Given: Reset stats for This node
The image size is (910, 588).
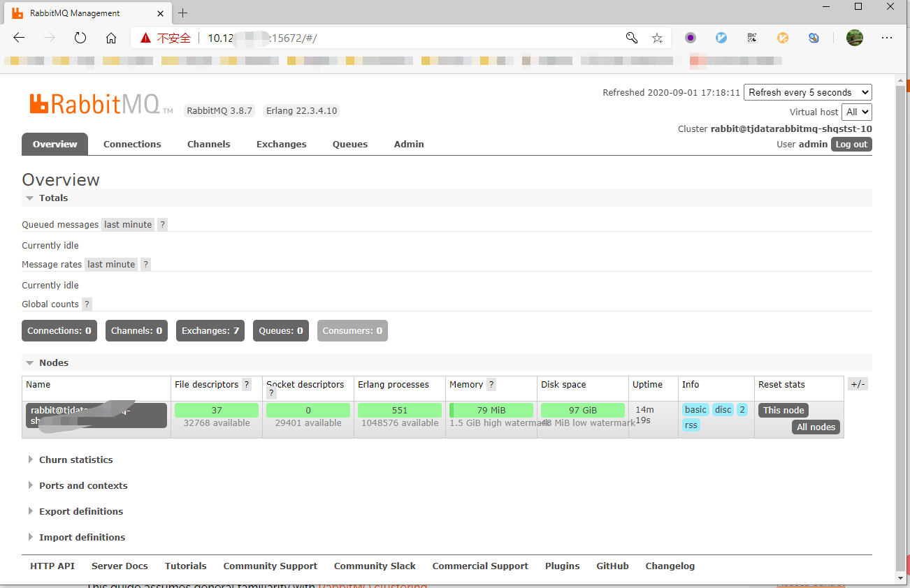Looking at the screenshot, I should (x=783, y=410).
